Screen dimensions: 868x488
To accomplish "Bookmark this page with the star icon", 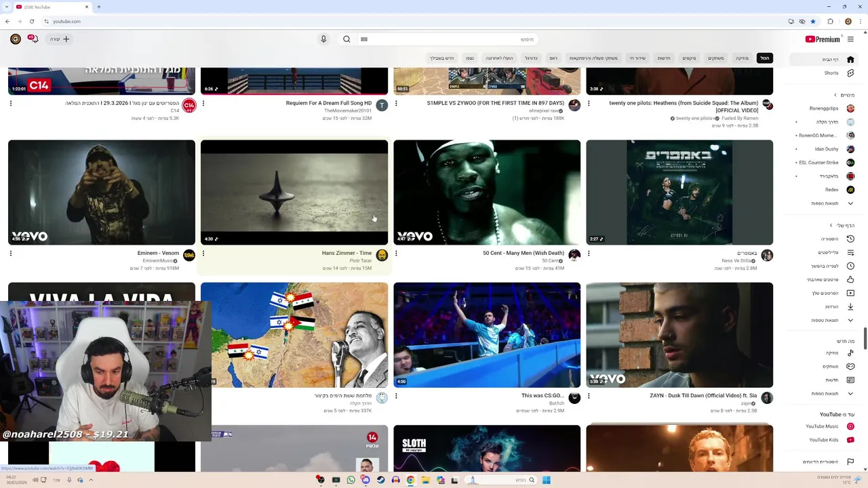I will pyautogui.click(x=813, y=21).
